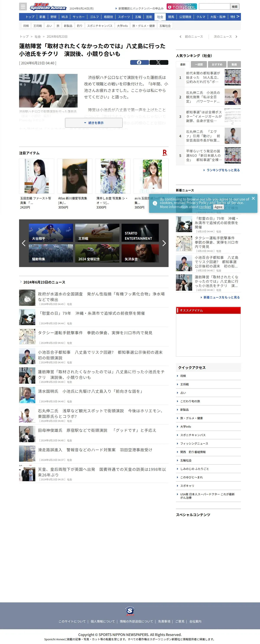This screenshot has width=260, height=644.
Task: Open タクシー運転手銃撃事件 article in list
Action: pos(94,337)
